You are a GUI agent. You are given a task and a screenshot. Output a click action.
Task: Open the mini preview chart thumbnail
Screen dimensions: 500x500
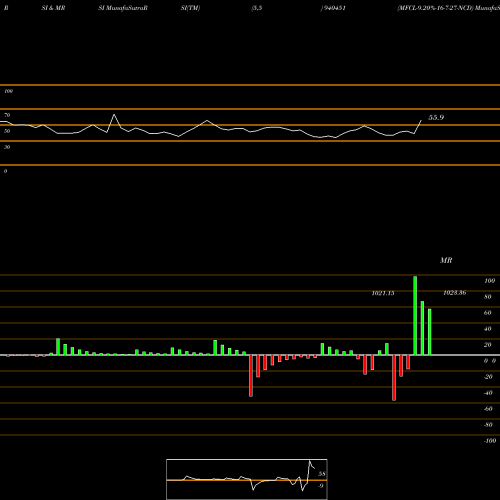247,479
